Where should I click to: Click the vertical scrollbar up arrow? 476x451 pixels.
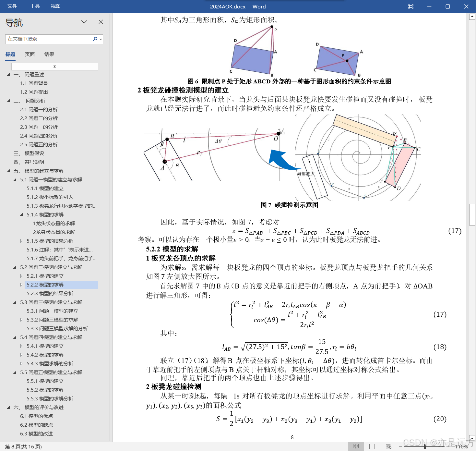472,17
